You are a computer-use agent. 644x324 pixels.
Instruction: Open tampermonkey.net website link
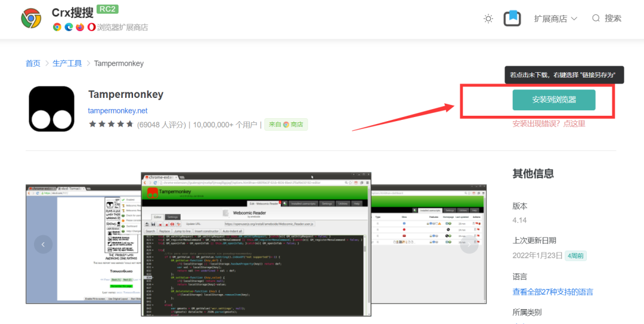coord(117,111)
